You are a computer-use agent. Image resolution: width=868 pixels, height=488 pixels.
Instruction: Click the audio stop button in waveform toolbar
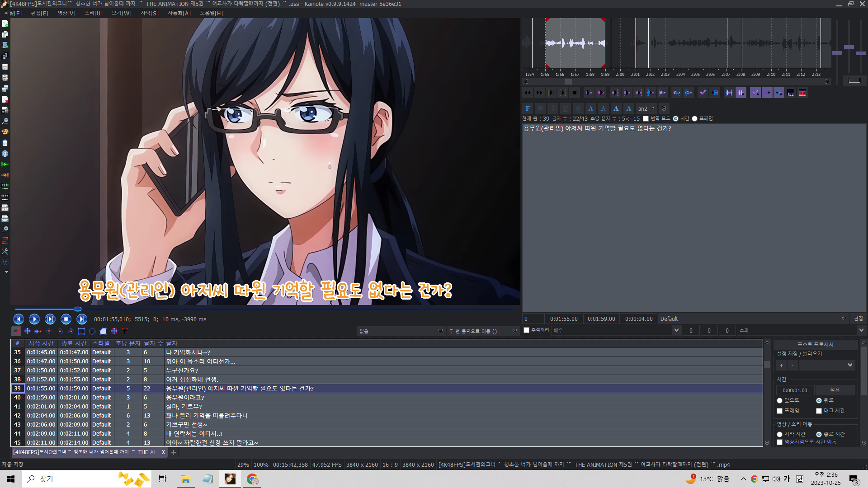575,93
